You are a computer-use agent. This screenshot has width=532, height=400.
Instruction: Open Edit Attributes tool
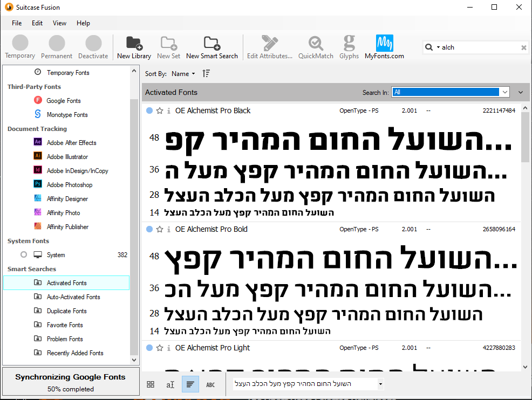click(270, 47)
